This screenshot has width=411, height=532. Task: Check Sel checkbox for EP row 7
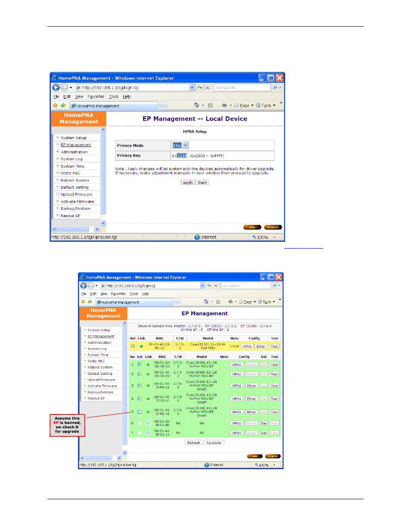pos(140,432)
